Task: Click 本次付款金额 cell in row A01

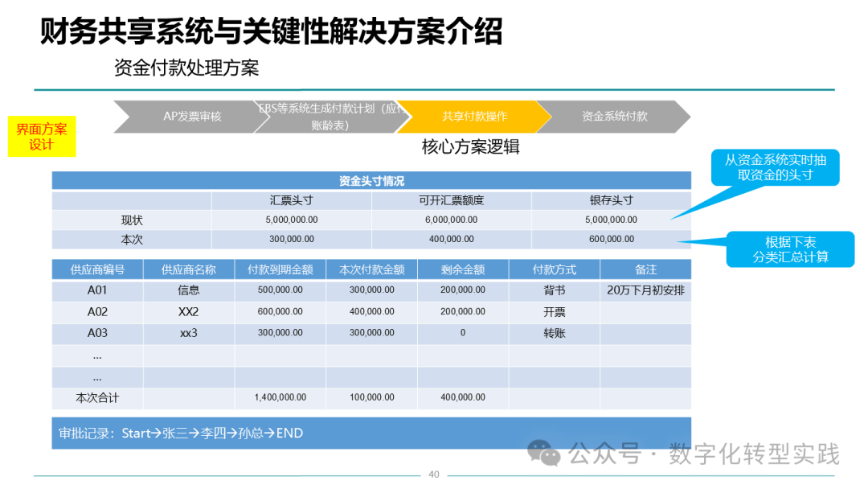Action: [371, 290]
